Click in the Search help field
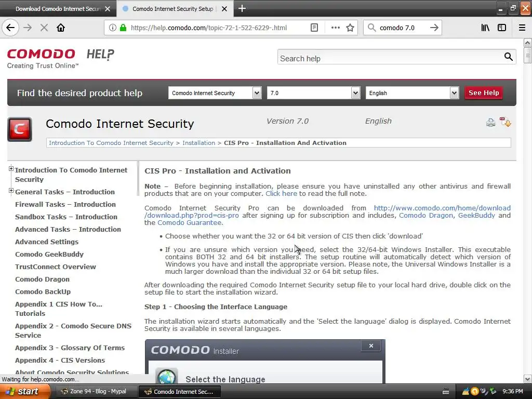The width and height of the screenshot is (532, 399). coord(390,58)
